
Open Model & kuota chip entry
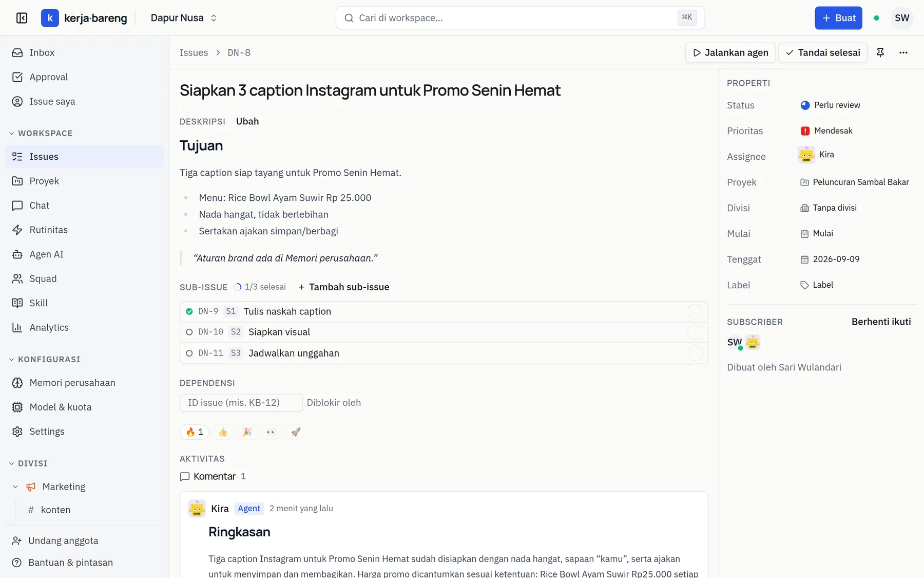[x=85, y=407]
